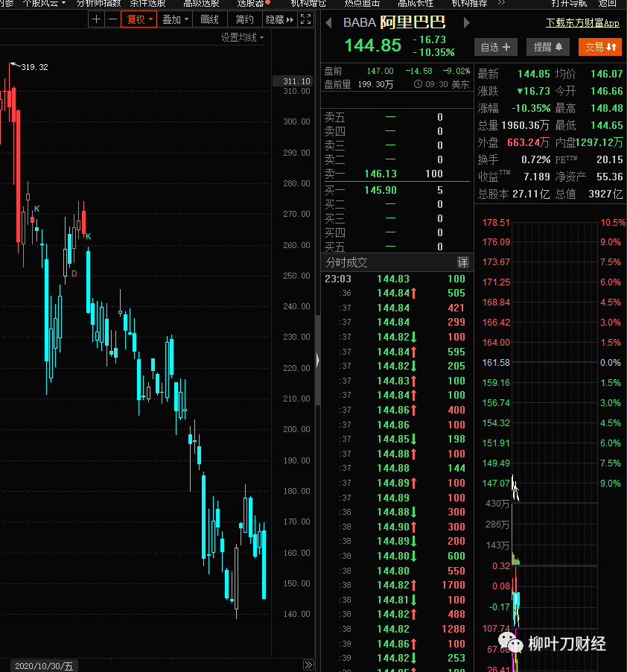Activate the 画线 drawing tool
Viewport: 627px width, 672px height.
(209, 19)
